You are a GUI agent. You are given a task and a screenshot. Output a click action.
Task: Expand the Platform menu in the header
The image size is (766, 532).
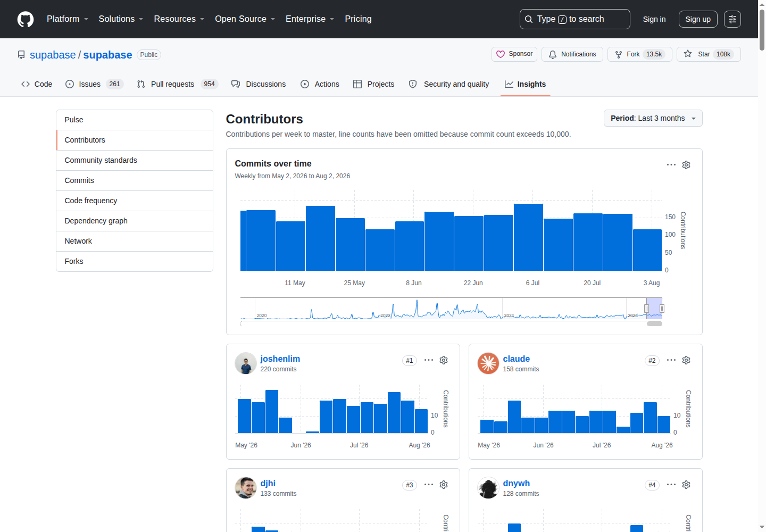68,19
